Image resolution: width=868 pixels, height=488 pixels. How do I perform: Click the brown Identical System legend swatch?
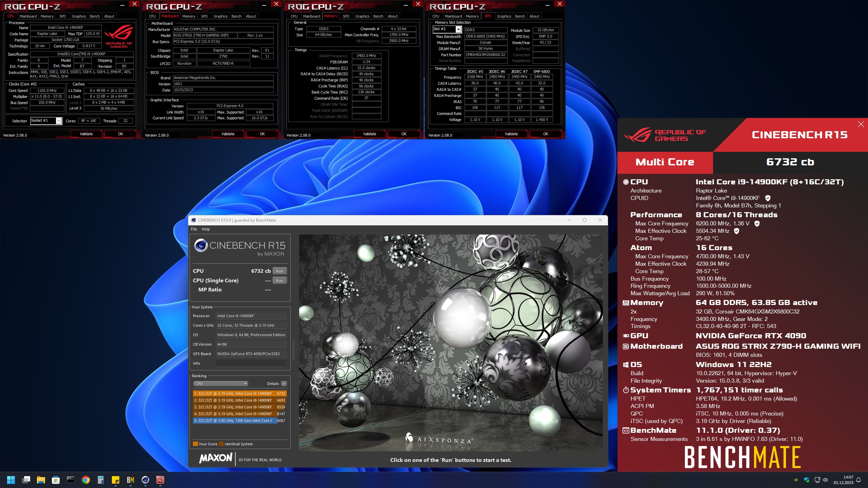[x=221, y=444]
